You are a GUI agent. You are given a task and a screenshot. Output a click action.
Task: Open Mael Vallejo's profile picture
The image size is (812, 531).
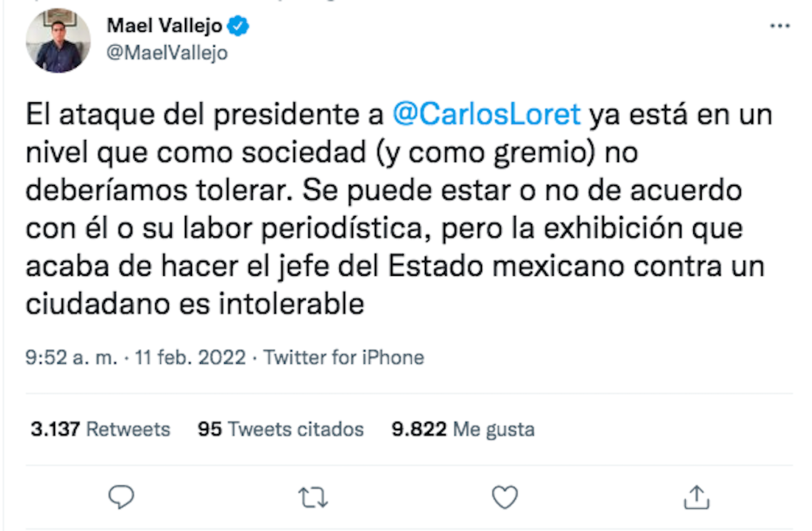pos(59,41)
